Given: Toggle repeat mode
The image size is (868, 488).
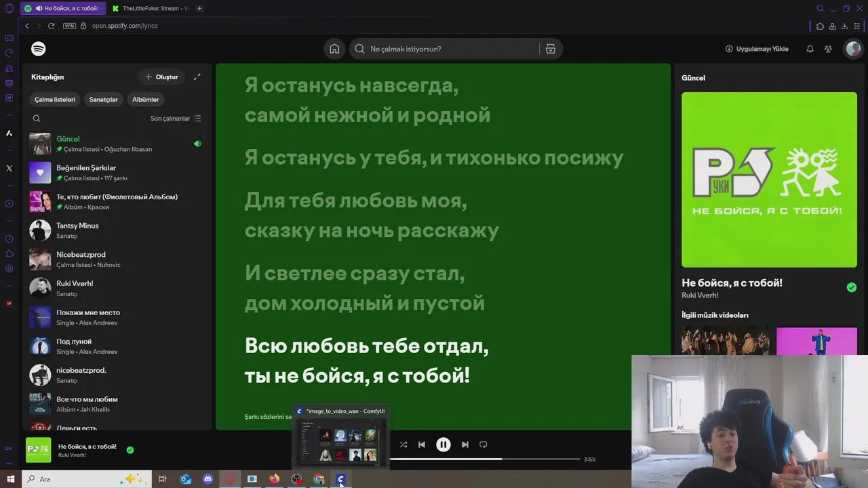Looking at the screenshot, I should 483,445.
